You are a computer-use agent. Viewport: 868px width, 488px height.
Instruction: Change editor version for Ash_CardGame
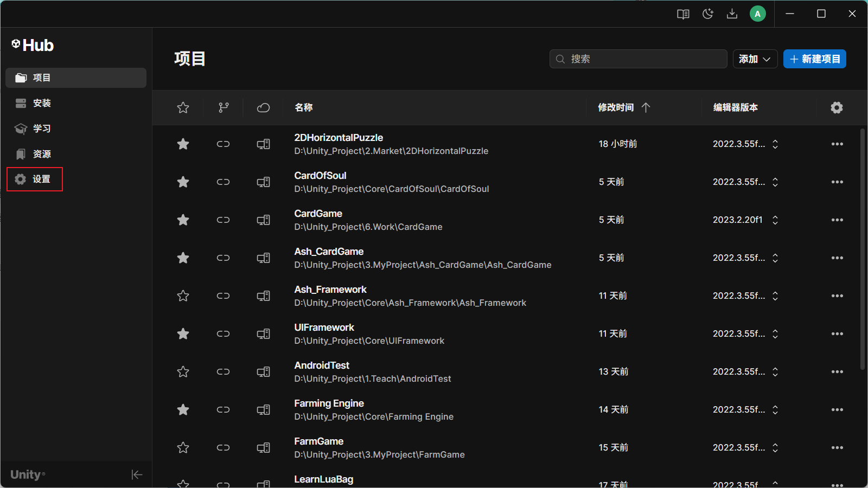coord(775,258)
